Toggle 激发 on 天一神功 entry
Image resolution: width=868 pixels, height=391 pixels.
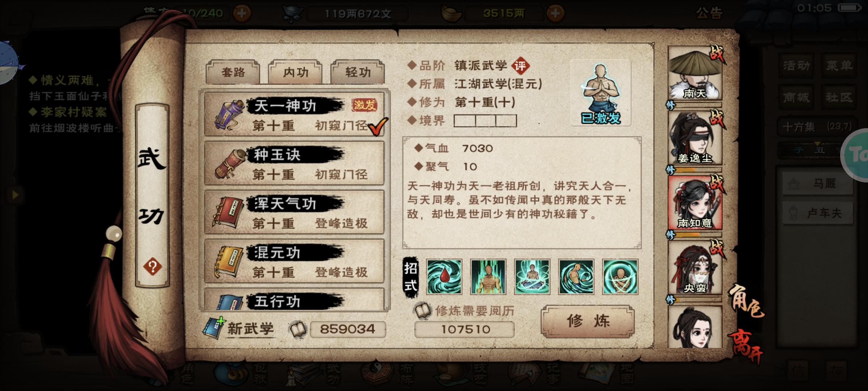point(365,105)
